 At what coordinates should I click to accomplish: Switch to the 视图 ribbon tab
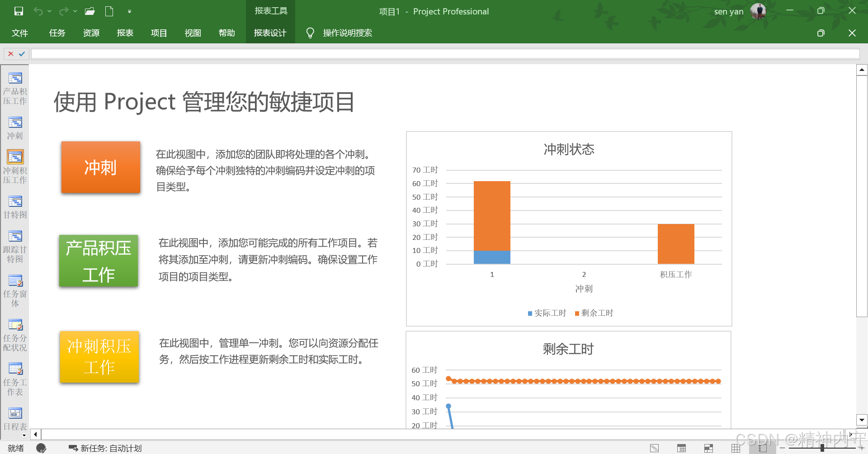[193, 33]
